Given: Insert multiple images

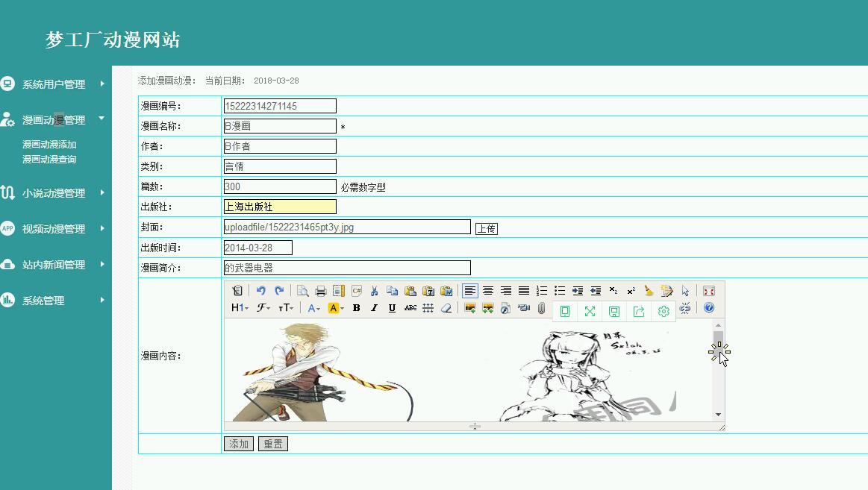Looking at the screenshot, I should (487, 308).
